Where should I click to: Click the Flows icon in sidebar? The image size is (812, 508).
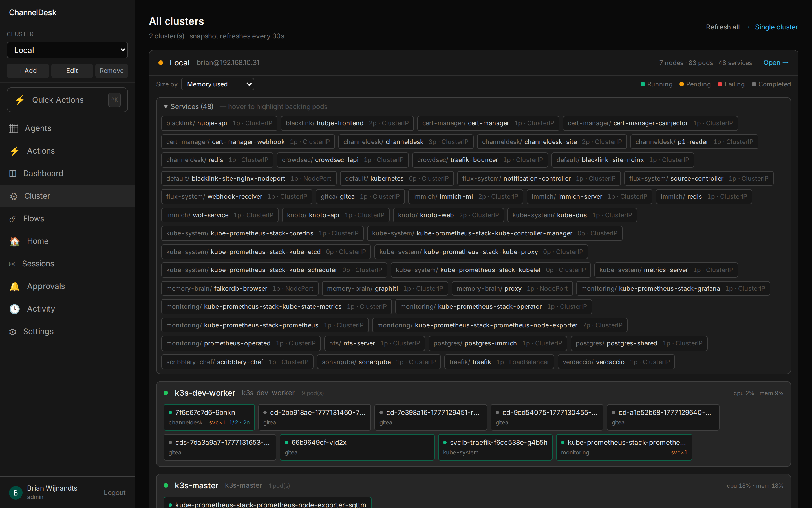coord(13,219)
